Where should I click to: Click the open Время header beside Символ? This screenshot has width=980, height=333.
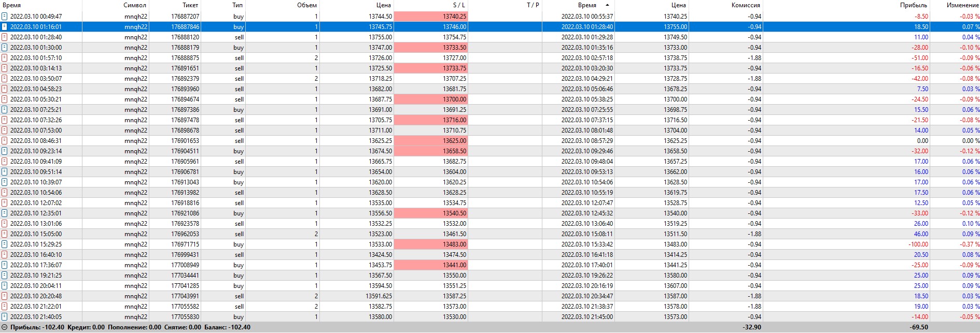[x=12, y=5]
